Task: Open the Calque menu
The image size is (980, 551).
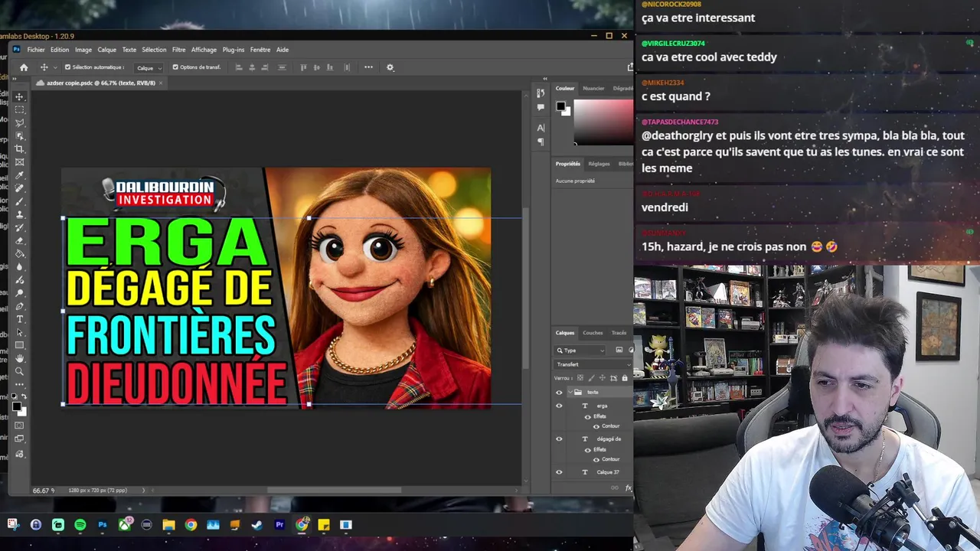Action: coord(106,50)
